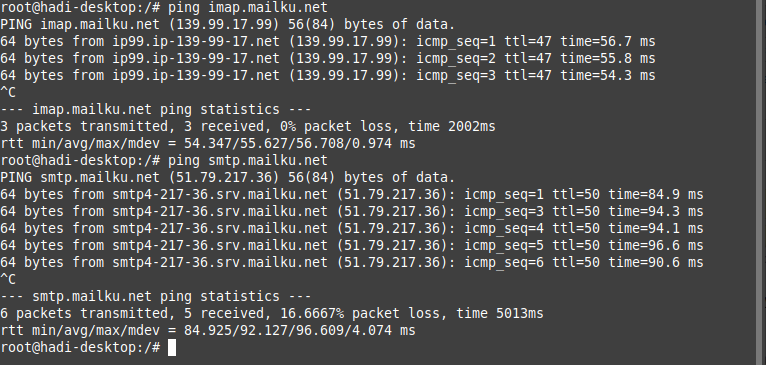Click the 'ping imap.mailku.net' command text
The width and height of the screenshot is (766, 365).
click(x=248, y=8)
